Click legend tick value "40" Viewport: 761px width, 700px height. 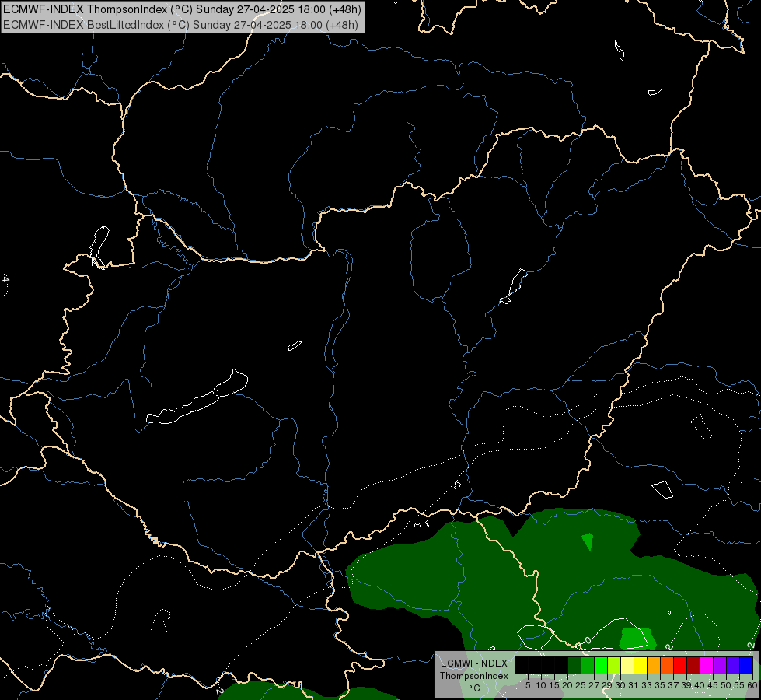[x=700, y=685]
